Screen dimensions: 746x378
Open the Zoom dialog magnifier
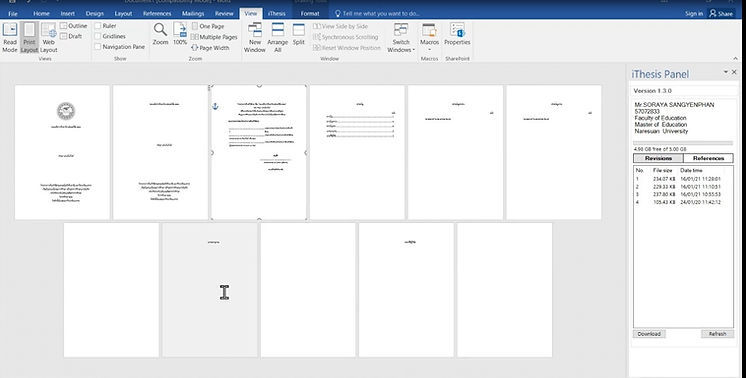160,34
